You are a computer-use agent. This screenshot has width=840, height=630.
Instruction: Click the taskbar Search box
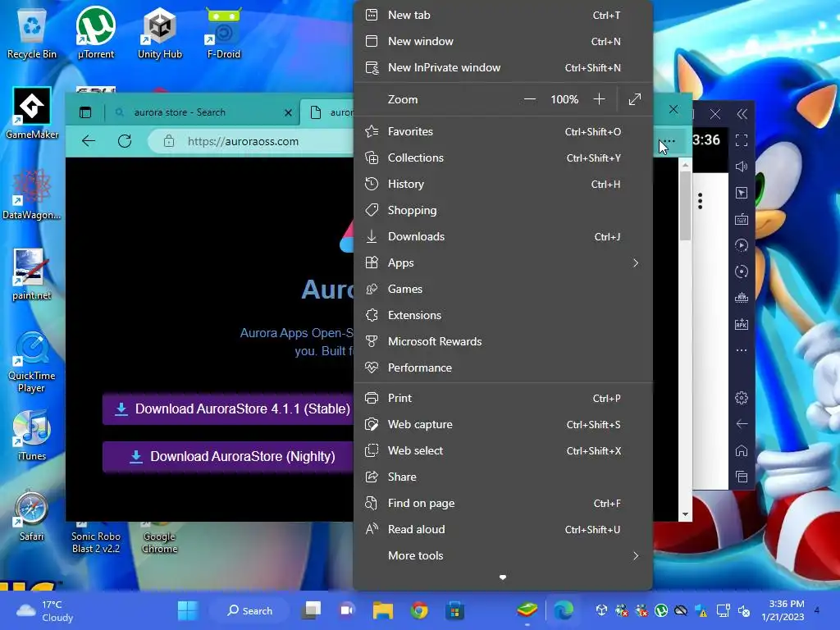[250, 610]
